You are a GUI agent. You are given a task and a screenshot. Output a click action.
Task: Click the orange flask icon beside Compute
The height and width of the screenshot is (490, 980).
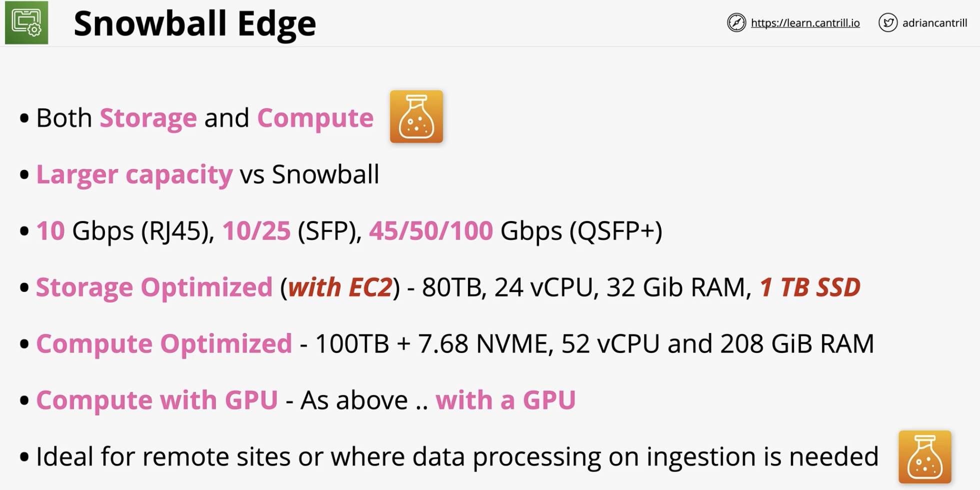point(416,116)
